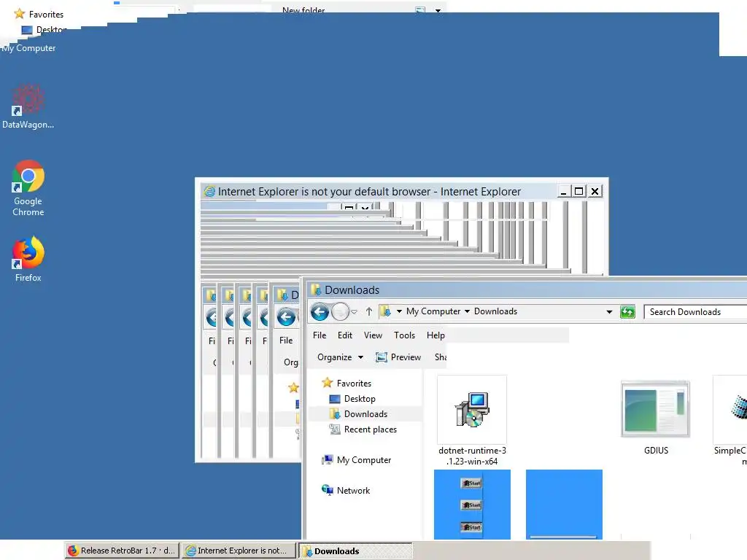Switch to Internet Explorer taskbar item

239,551
